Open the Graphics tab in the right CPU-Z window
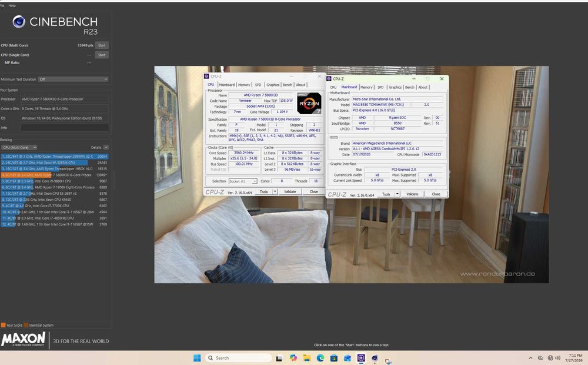The image size is (588, 365). click(x=395, y=87)
